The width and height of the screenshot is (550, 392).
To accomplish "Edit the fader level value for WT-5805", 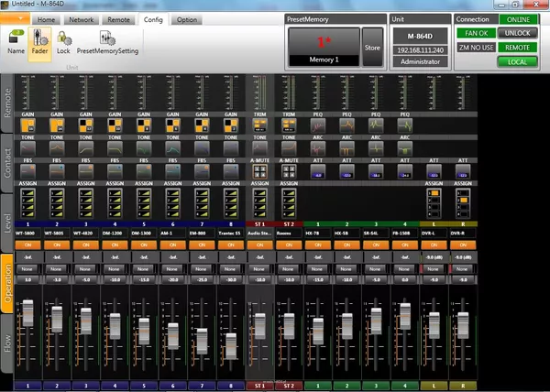I will 57,280.
